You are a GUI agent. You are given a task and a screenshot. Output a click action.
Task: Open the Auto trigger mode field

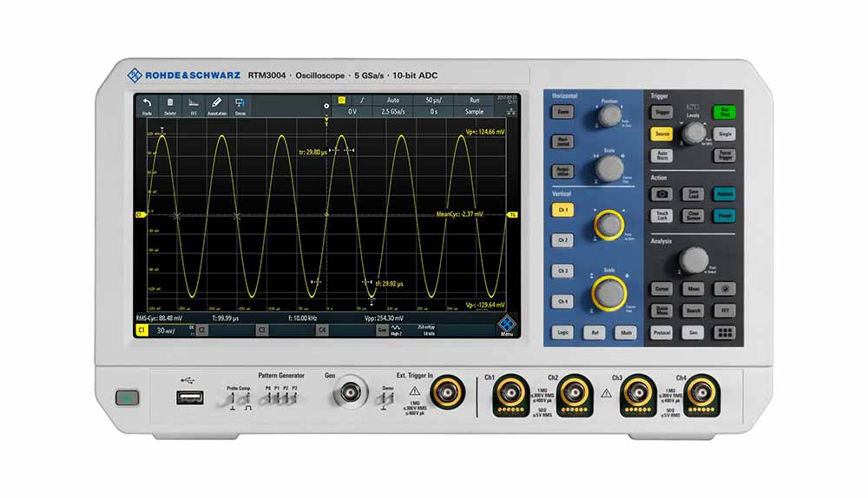pyautogui.click(x=392, y=101)
